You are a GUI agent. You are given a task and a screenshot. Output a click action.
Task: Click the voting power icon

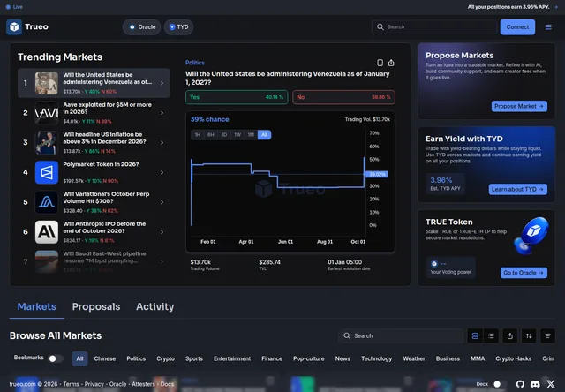coord(434,264)
